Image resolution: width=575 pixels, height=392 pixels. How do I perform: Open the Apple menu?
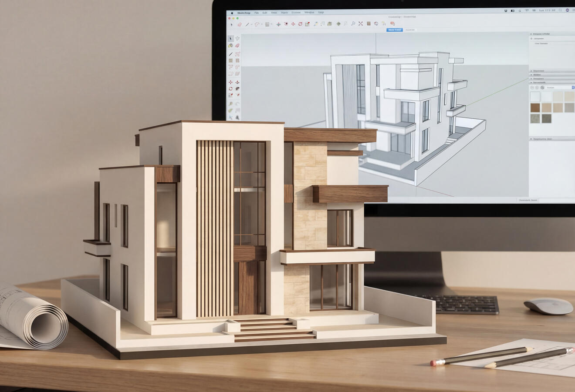(x=232, y=13)
